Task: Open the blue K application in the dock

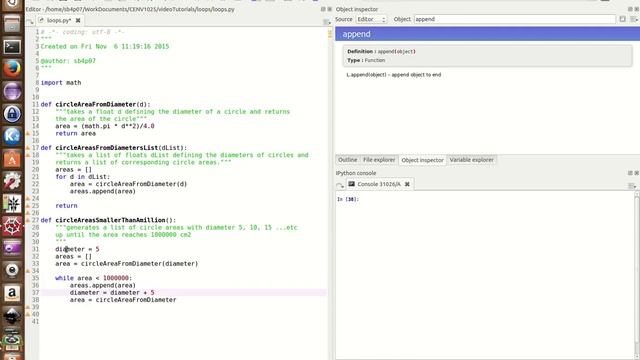Action: pyautogui.click(x=12, y=136)
